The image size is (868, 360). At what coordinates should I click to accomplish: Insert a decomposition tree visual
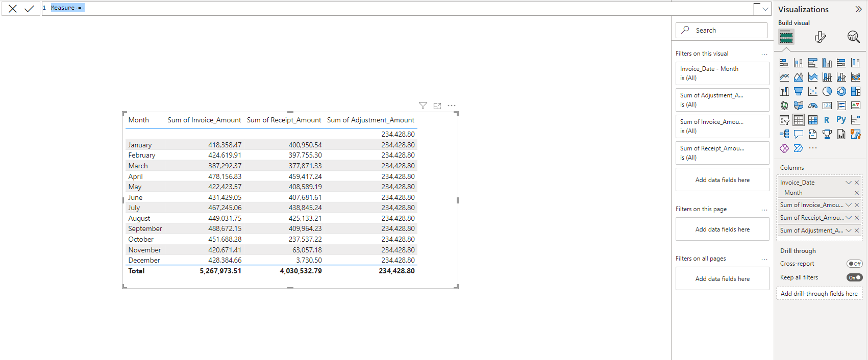coord(784,134)
